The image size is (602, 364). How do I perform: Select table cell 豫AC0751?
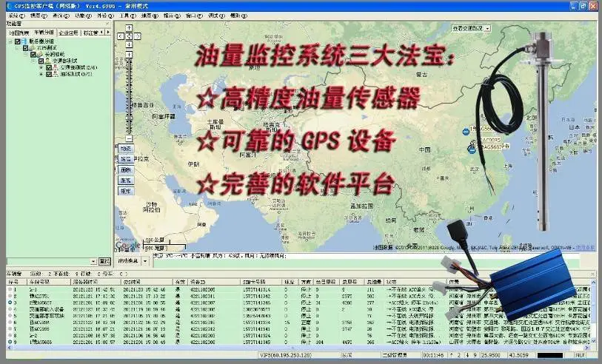[x=39, y=296]
